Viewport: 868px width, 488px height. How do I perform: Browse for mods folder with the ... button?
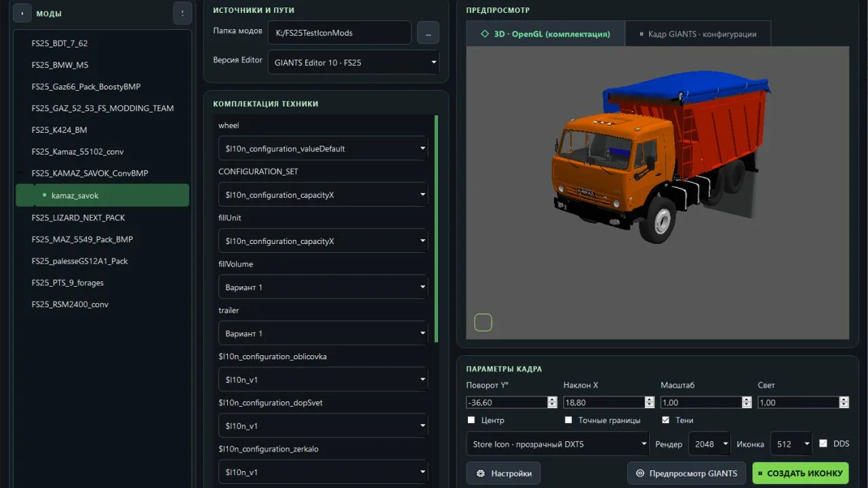[x=428, y=33]
